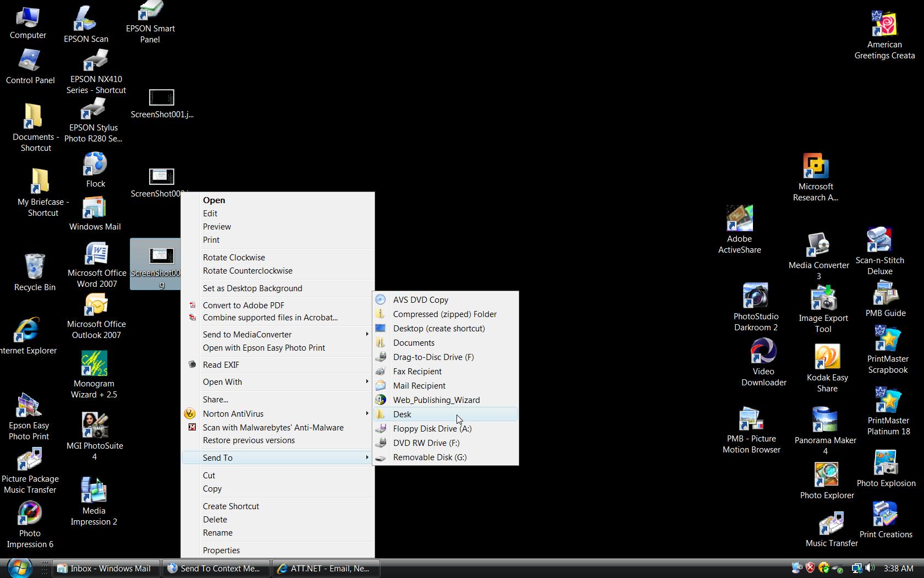Choose Delete in the context menu
Screen dimensions: 924x578
(x=278, y=519)
